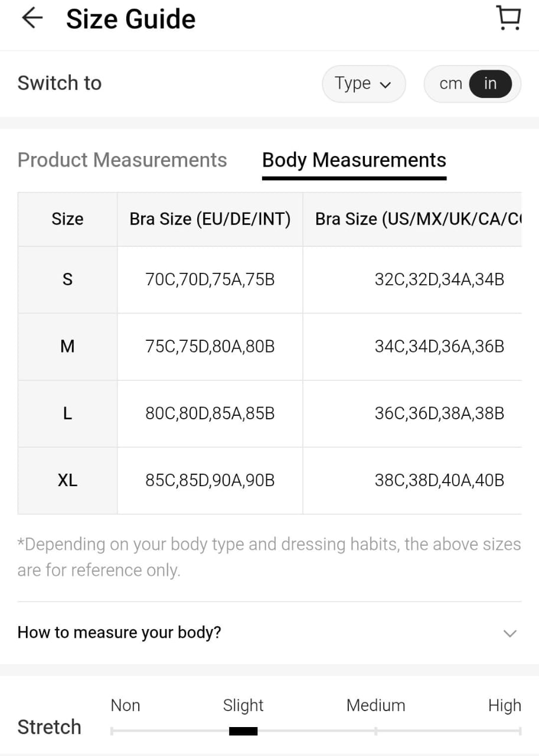Viewport: 539px width, 756px height.
Task: Switch units to cm
Action: pyautogui.click(x=450, y=84)
